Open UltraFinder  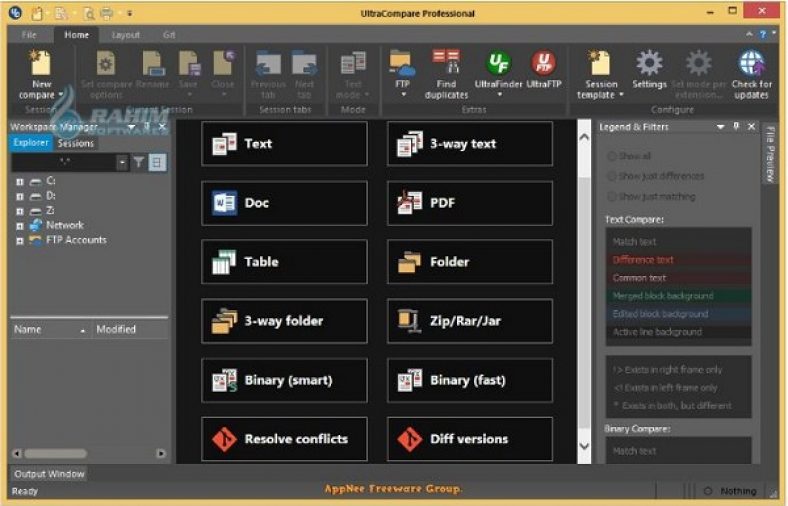(499, 73)
